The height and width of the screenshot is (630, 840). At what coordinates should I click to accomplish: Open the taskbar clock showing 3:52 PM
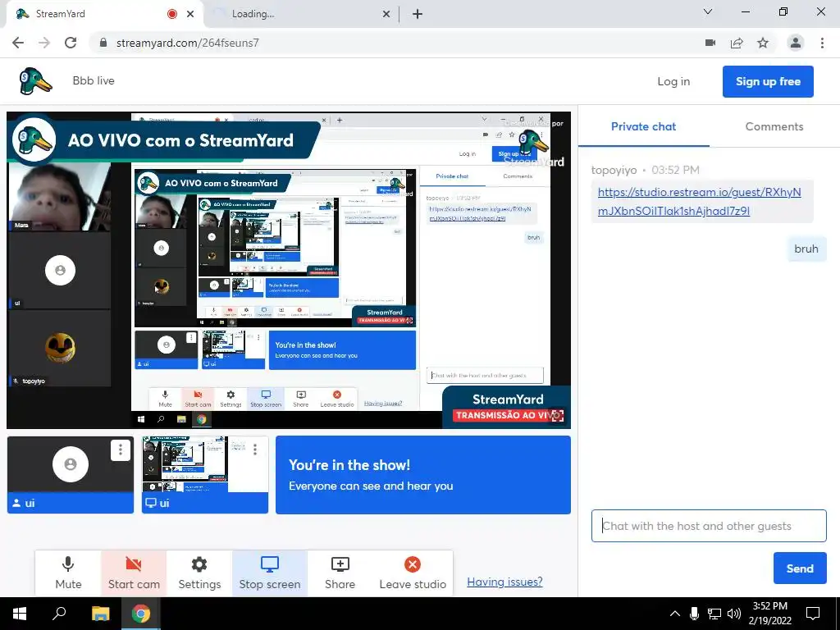[x=769, y=614]
